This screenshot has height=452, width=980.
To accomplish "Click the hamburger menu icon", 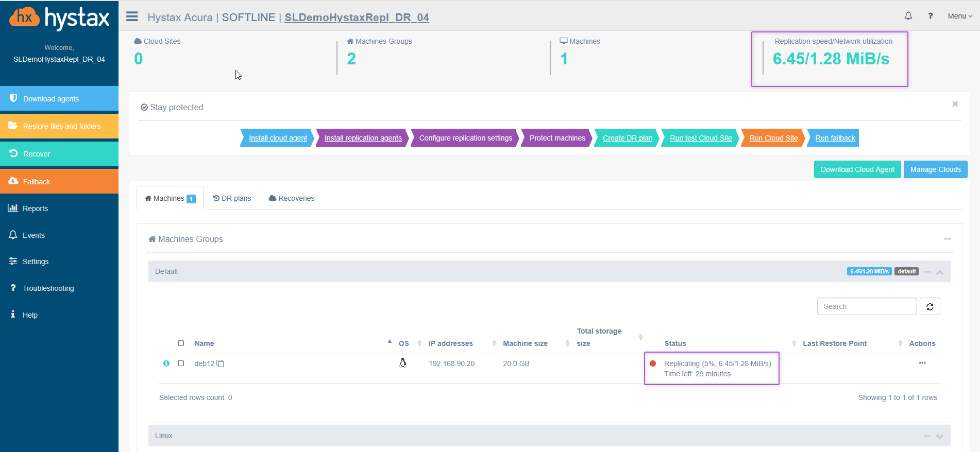I will coord(132,16).
